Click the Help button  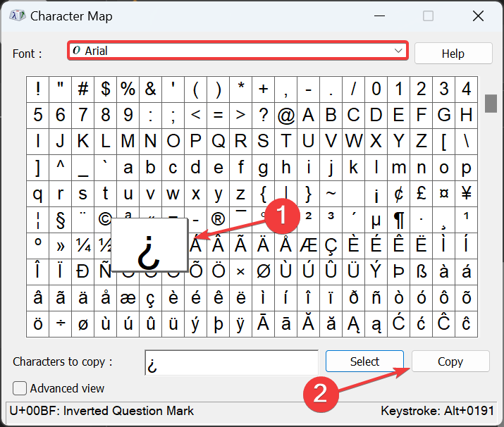(453, 54)
